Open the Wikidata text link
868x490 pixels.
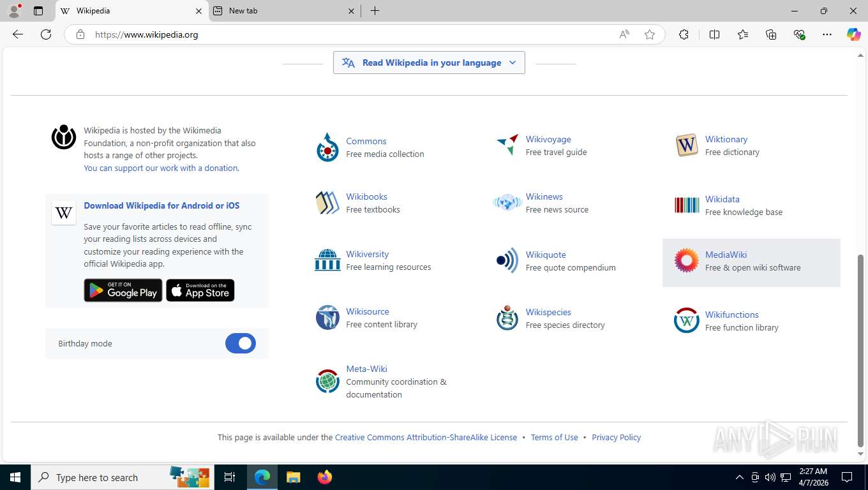click(722, 199)
